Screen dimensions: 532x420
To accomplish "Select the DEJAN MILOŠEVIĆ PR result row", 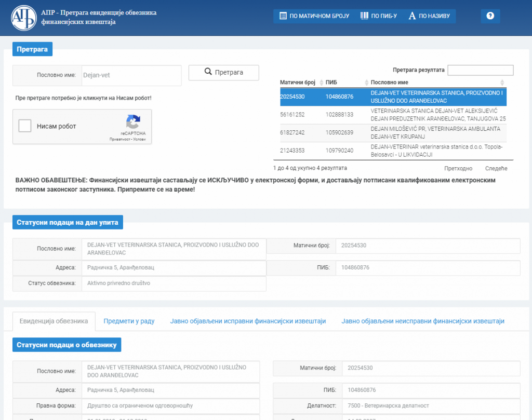I will tap(393, 132).
